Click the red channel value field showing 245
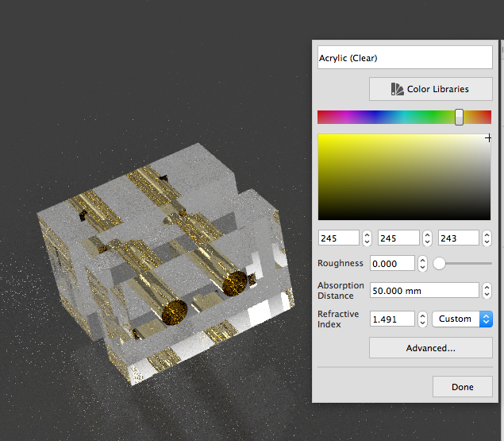This screenshot has height=441, width=504. point(338,238)
